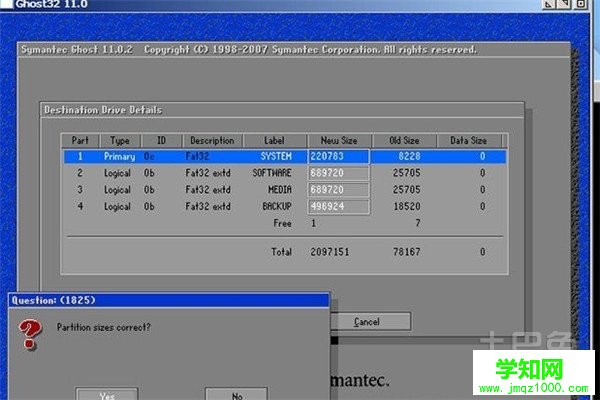Viewport: 600px width, 400px height.
Task: Select the MEDIA label cell
Action: [x=280, y=190]
